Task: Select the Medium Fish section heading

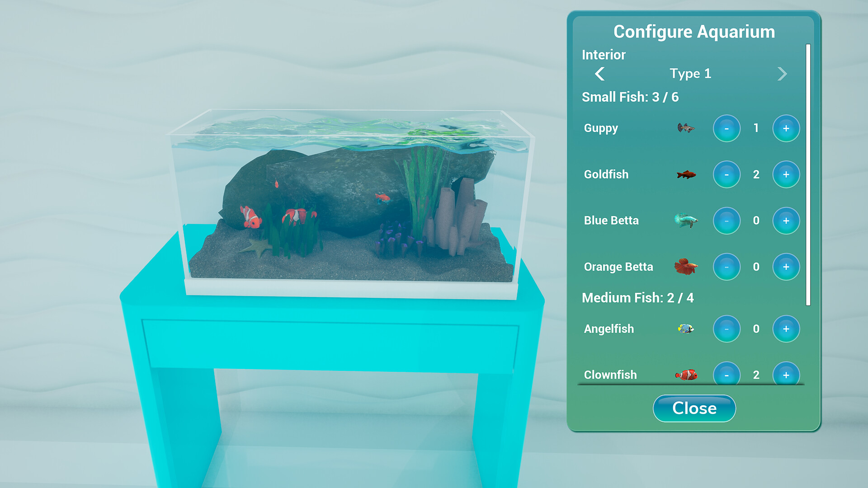Action: pyautogui.click(x=637, y=298)
